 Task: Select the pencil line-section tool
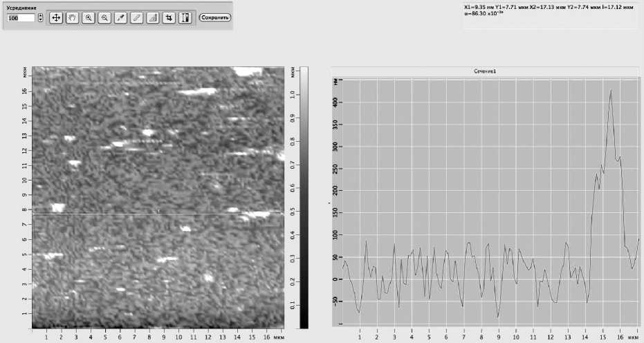coord(136,17)
